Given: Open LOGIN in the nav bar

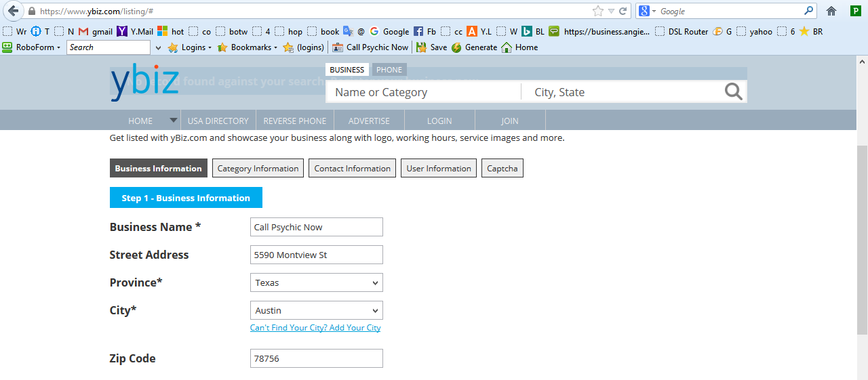Looking at the screenshot, I should pos(439,121).
